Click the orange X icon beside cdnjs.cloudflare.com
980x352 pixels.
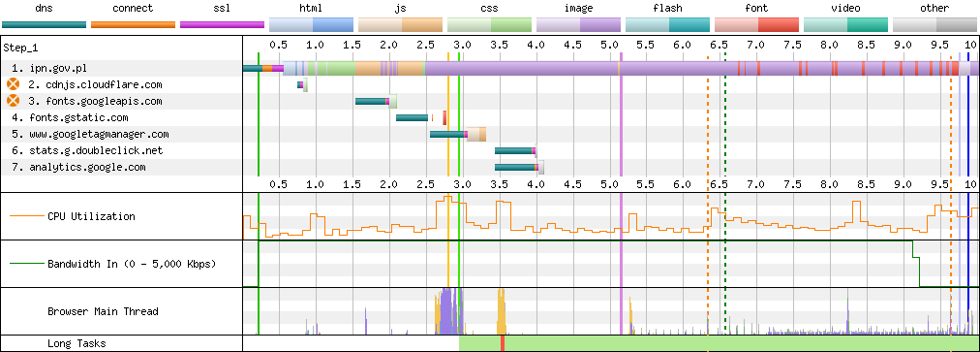click(x=14, y=84)
